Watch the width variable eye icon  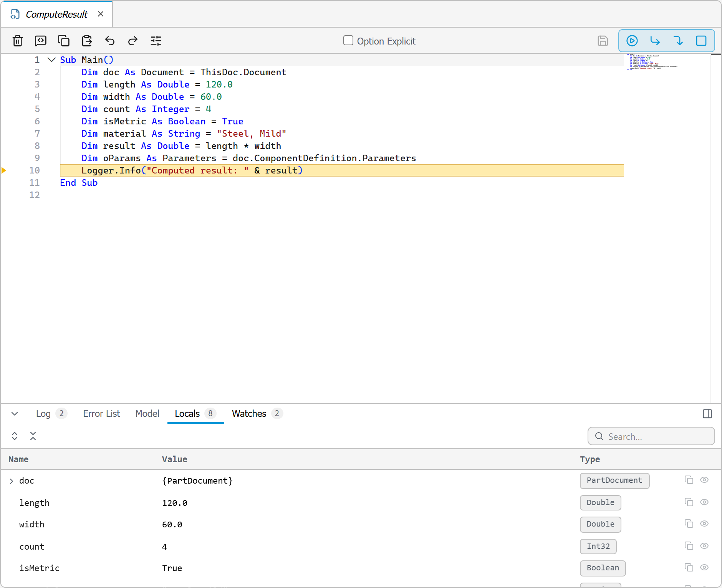pyautogui.click(x=704, y=524)
